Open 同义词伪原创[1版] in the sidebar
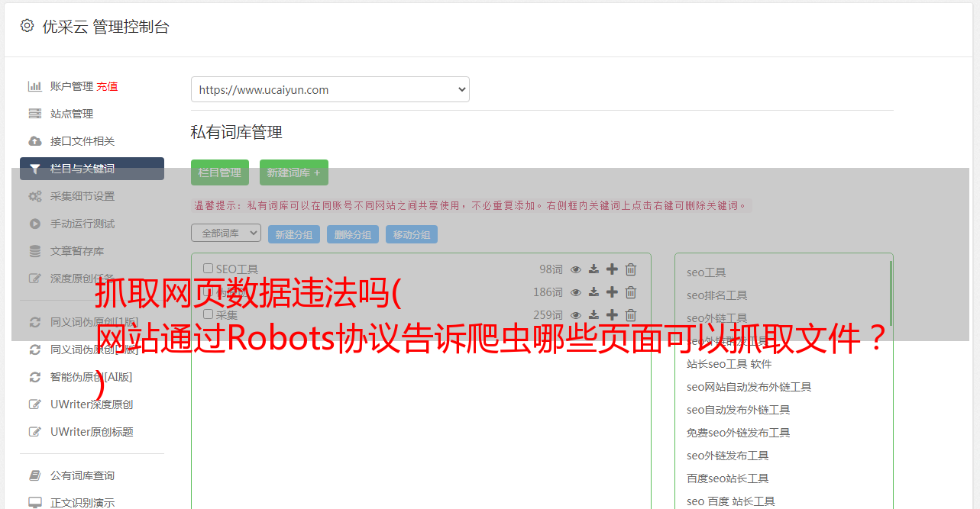Viewport: 980px width, 509px height. (x=94, y=322)
